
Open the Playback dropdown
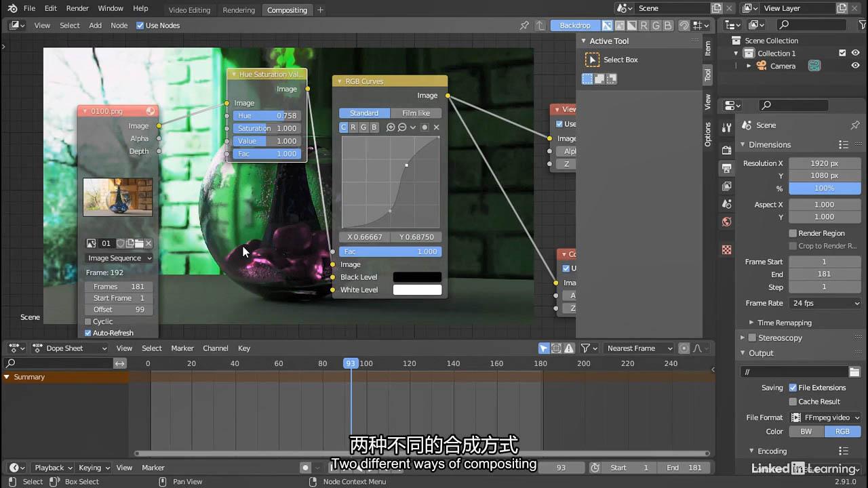[x=53, y=468]
